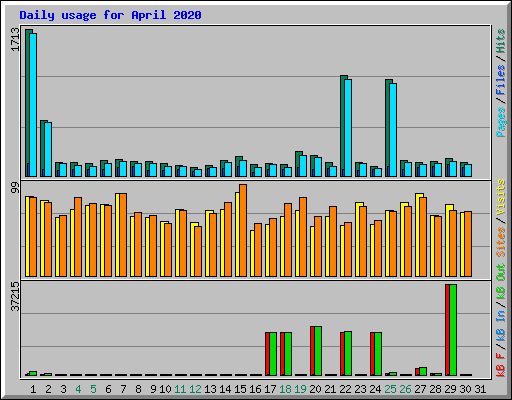Click the tallest green kB Out bar on day 29
Image resolution: width=512 pixels, height=400 pixels.
click(x=453, y=330)
